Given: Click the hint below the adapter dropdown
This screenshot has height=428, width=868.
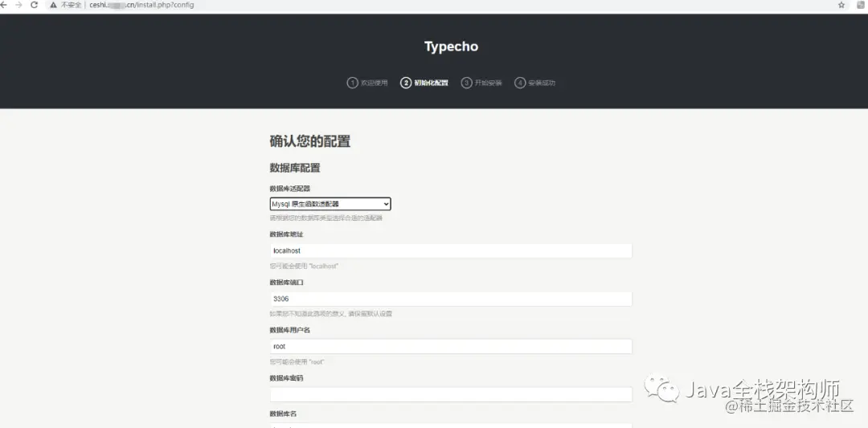Looking at the screenshot, I should point(326,218).
